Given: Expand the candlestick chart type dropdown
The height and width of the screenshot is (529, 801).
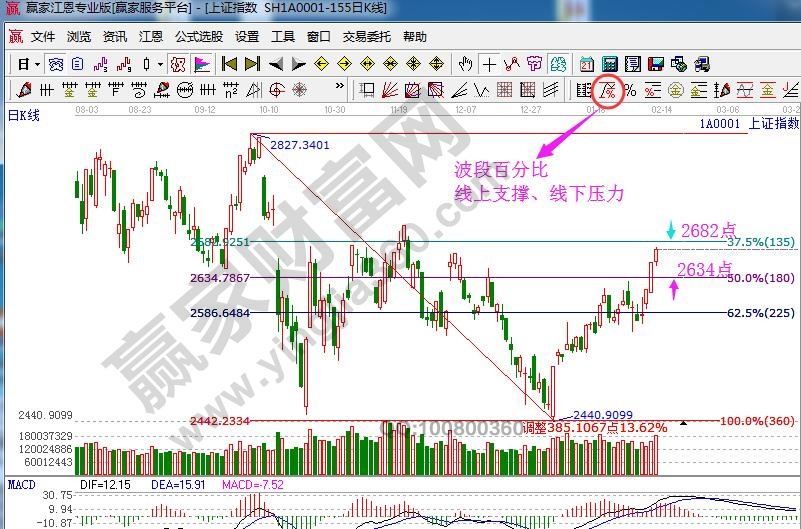Looking at the screenshot, I should point(161,64).
